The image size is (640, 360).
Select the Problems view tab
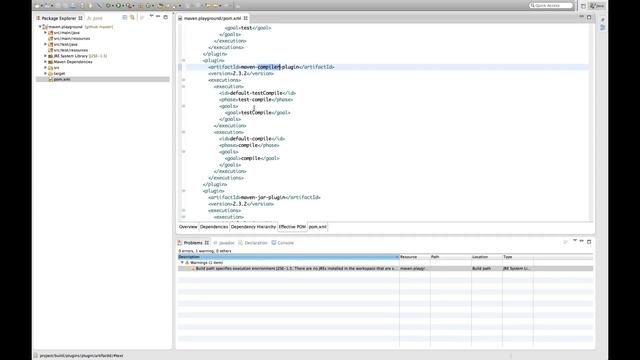point(193,242)
